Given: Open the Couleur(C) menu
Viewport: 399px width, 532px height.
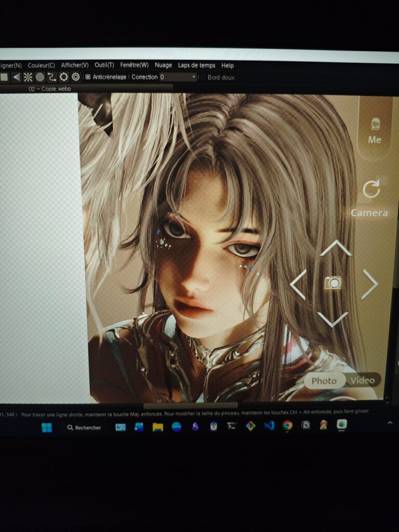Looking at the screenshot, I should [x=41, y=65].
